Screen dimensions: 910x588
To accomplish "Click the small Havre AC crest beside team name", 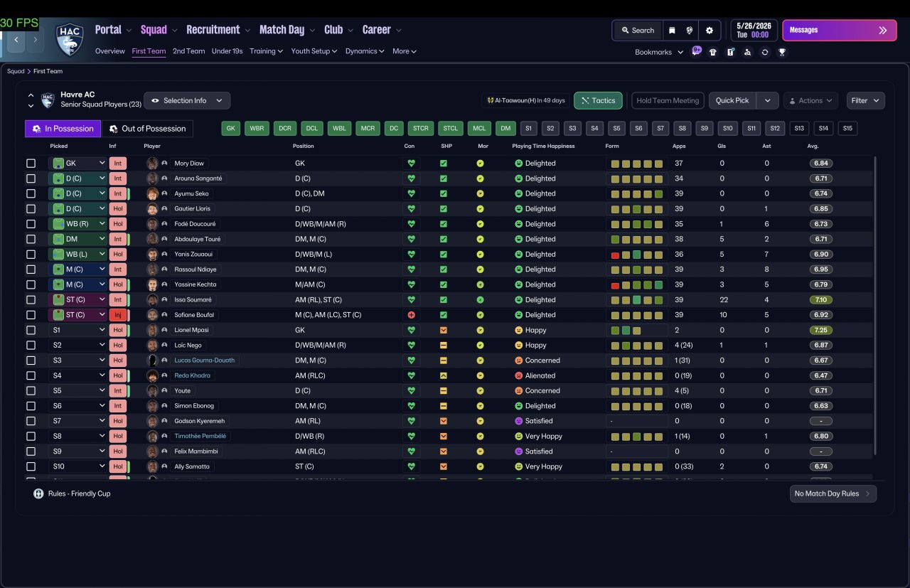I will point(48,100).
